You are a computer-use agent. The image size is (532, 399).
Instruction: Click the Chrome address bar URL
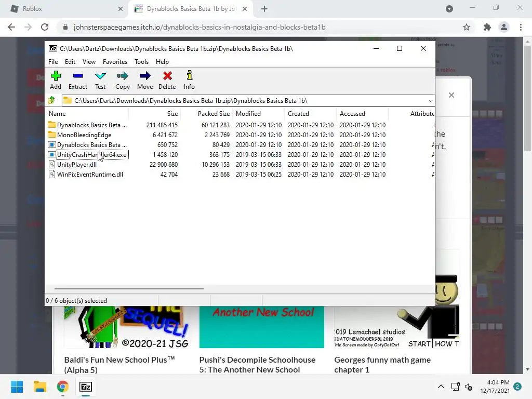coord(199,27)
